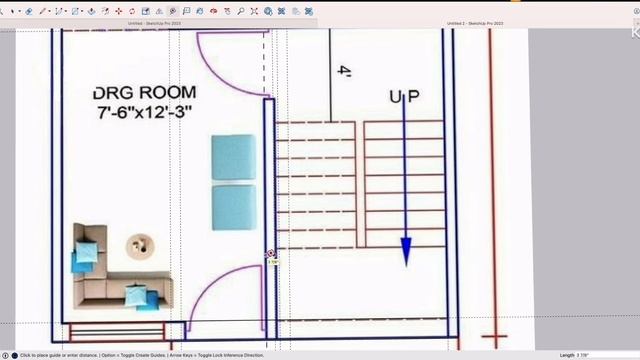Open the Select tool dropdown arrow
Screen dimensions: 640x360
(19, 11)
